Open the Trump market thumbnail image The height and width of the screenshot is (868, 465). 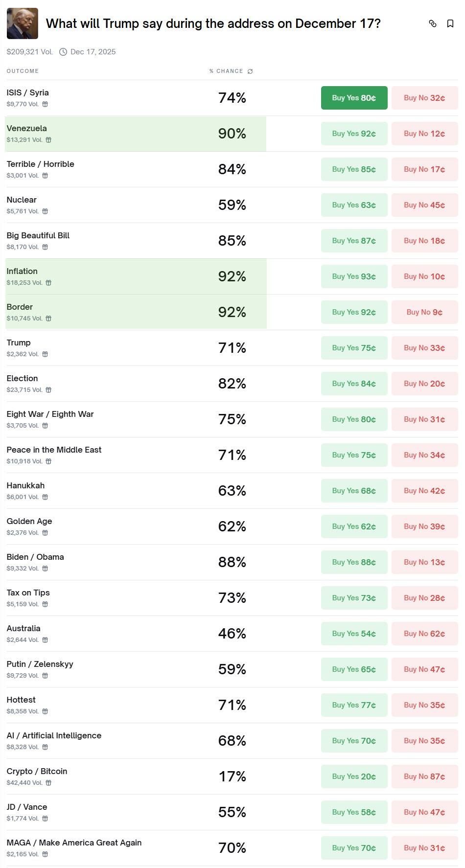23,23
